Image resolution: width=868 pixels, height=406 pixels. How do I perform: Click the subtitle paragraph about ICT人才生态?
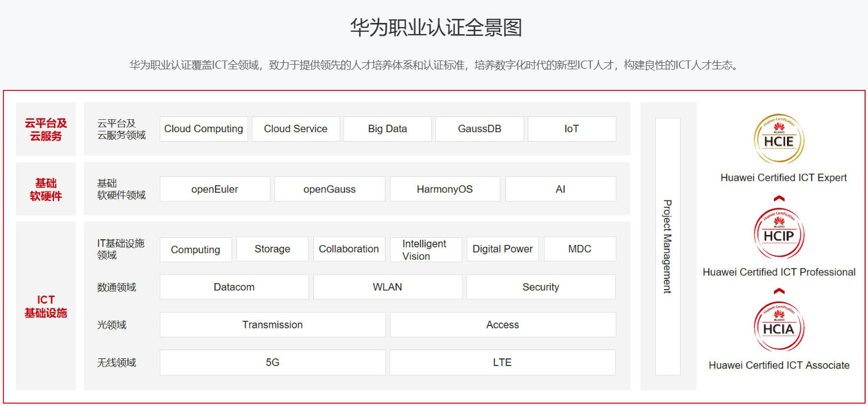coord(434,65)
